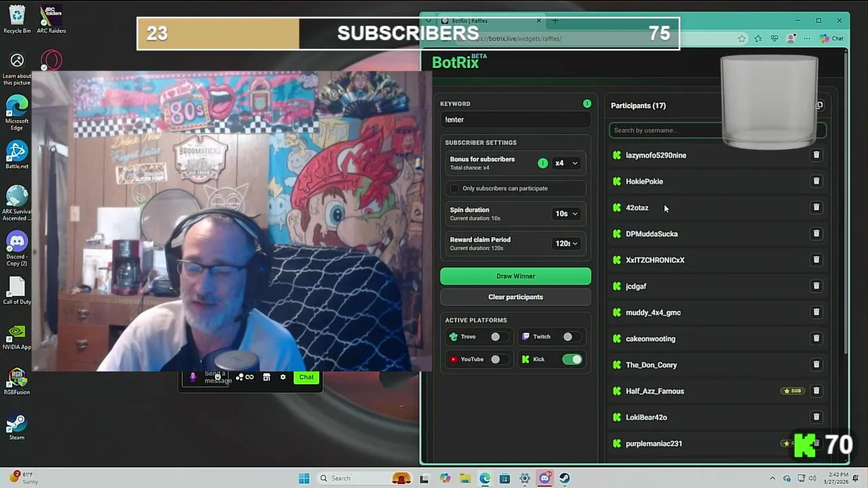The width and height of the screenshot is (868, 488).
Task: Click the microphone icon in chat bar
Action: (x=193, y=377)
